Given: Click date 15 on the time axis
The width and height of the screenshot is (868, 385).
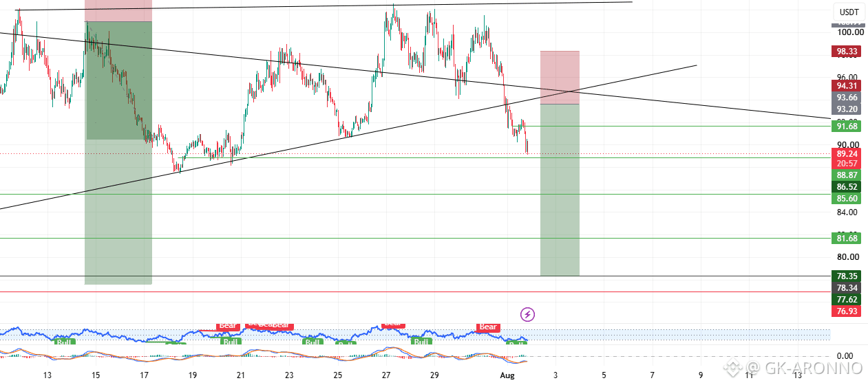Looking at the screenshot, I should pos(96,375).
